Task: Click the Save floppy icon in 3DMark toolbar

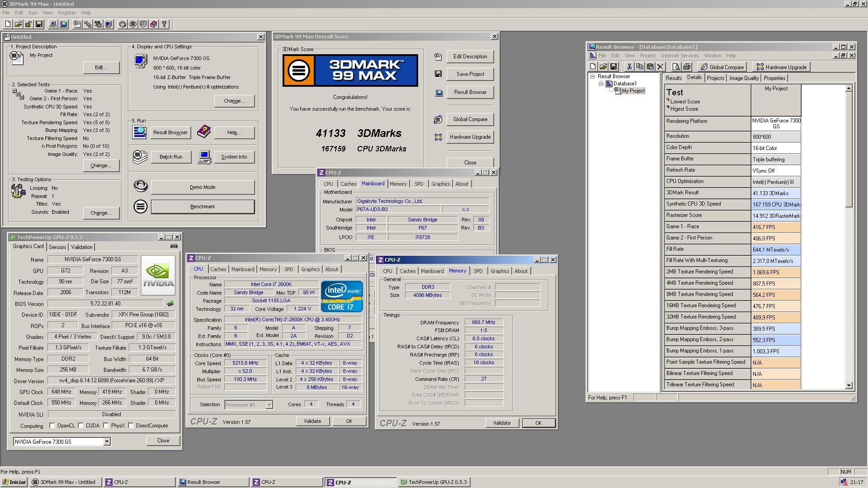Action: [x=39, y=24]
